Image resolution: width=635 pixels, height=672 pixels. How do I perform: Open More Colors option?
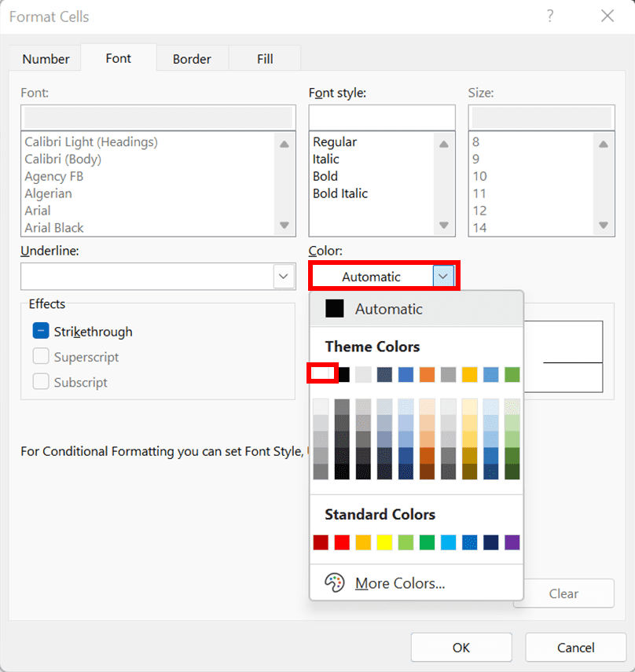417,583
